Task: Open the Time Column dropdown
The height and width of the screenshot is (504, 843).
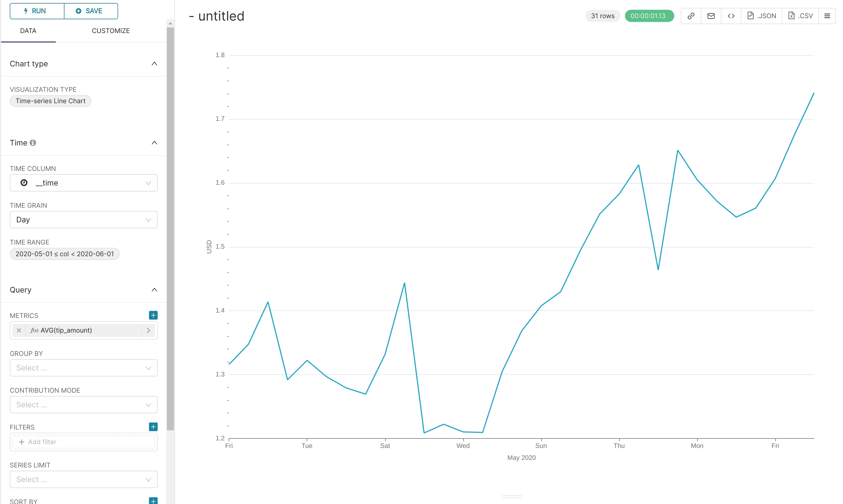Action: click(83, 183)
